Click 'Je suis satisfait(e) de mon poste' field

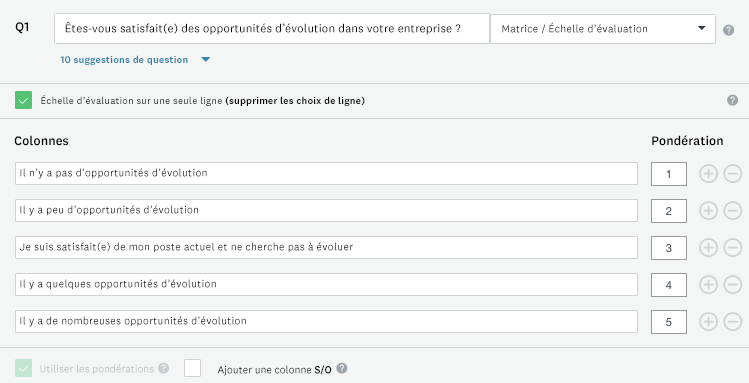[x=326, y=247]
